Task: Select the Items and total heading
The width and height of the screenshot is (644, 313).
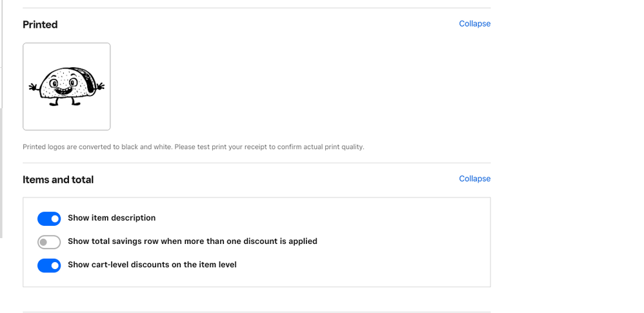Action: pos(58,180)
